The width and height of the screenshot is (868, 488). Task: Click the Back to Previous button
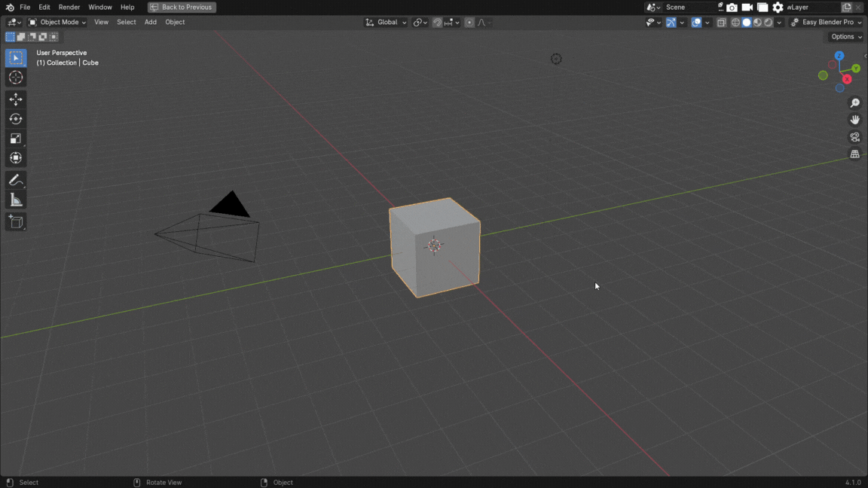tap(182, 8)
